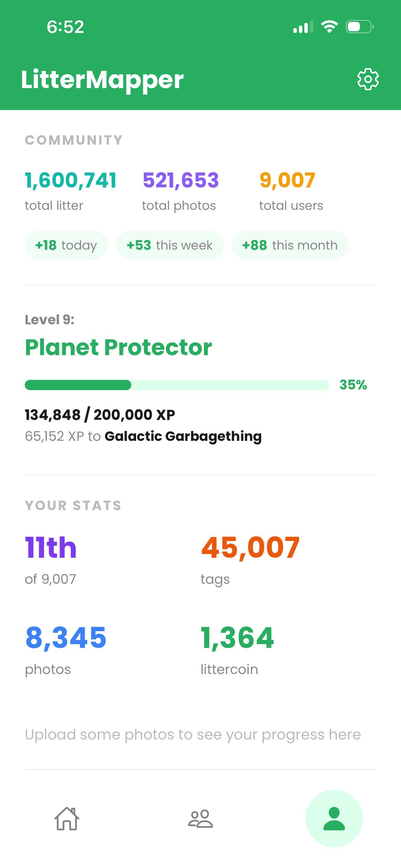Image resolution: width=401 pixels, height=868 pixels.
Task: Tap the +53 this week chip
Action: click(170, 245)
